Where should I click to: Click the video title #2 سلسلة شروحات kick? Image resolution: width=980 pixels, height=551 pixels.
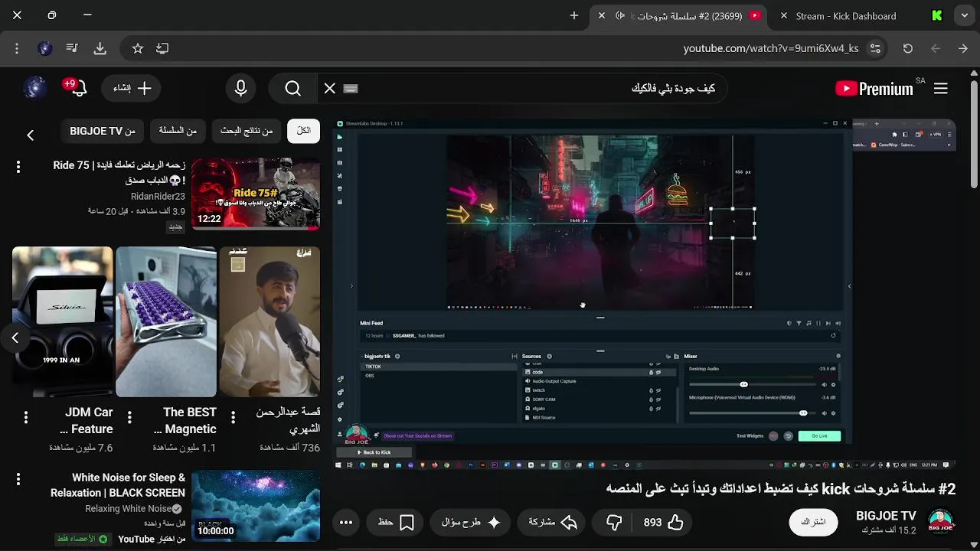pyautogui.click(x=781, y=488)
